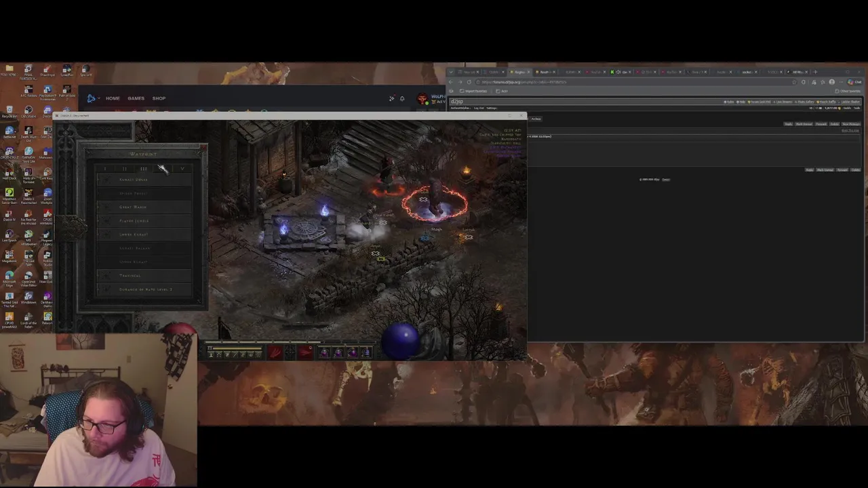Click top Delete button on d2jsp message

834,124
